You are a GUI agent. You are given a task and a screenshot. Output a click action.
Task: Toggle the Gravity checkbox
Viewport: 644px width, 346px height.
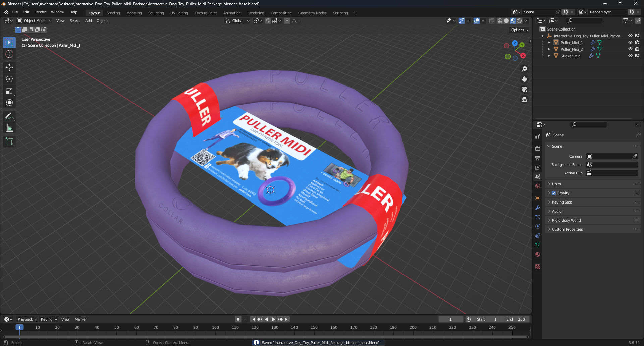[554, 193]
